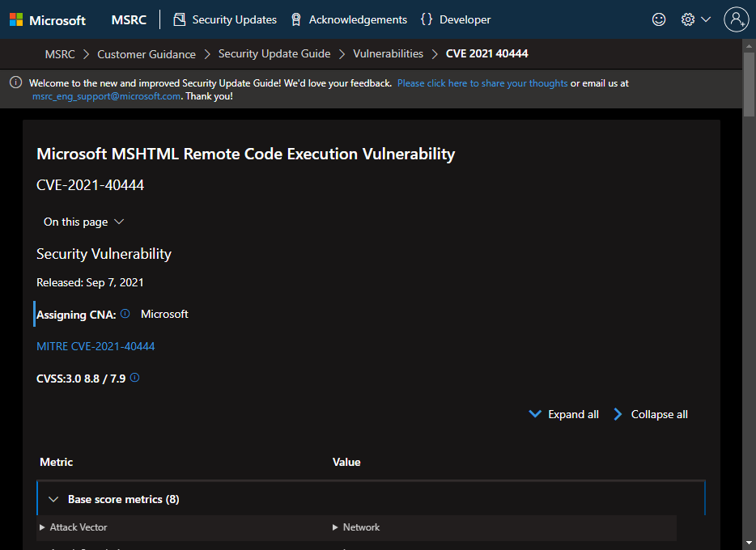Image resolution: width=756 pixels, height=550 pixels.
Task: Click the Acknowledgements badge icon
Action: [x=295, y=19]
